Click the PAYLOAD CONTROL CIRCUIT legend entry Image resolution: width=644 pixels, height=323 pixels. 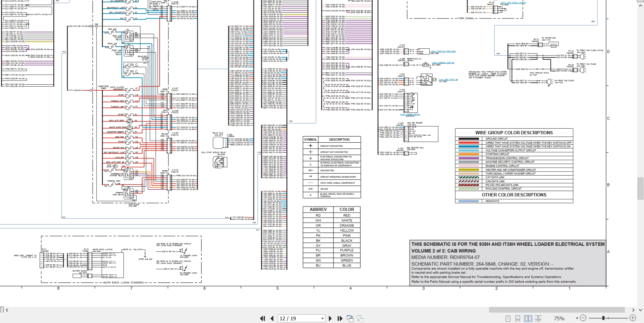coord(503,189)
